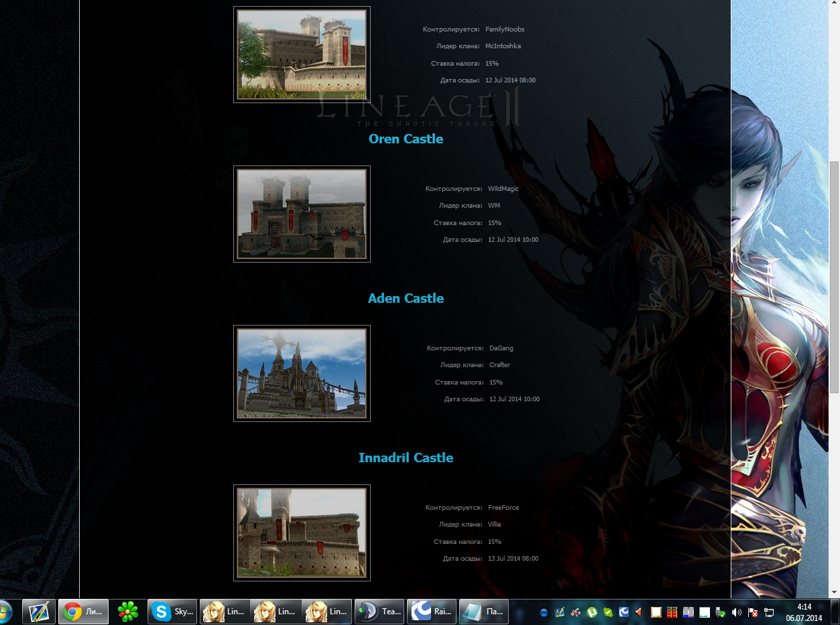Switch to the Skype taskbar window
This screenshot has width=840, height=625.
coord(172,612)
